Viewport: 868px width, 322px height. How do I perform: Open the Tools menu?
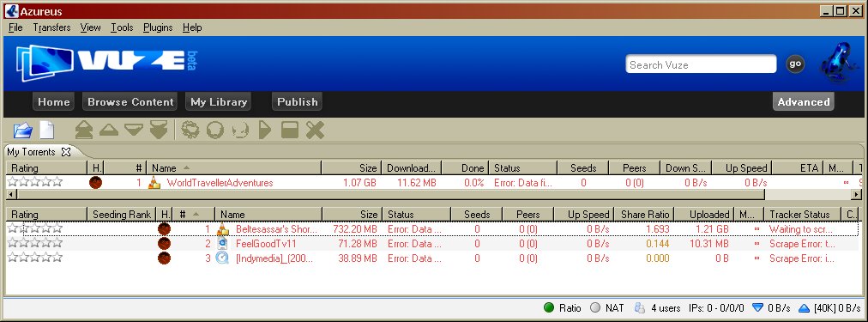pyautogui.click(x=122, y=27)
